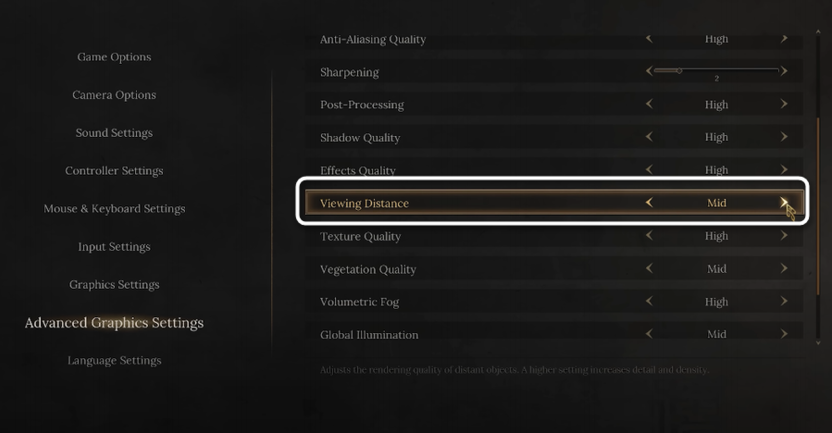The height and width of the screenshot is (433, 832).
Task: Switch to Camera Options
Action: [114, 95]
